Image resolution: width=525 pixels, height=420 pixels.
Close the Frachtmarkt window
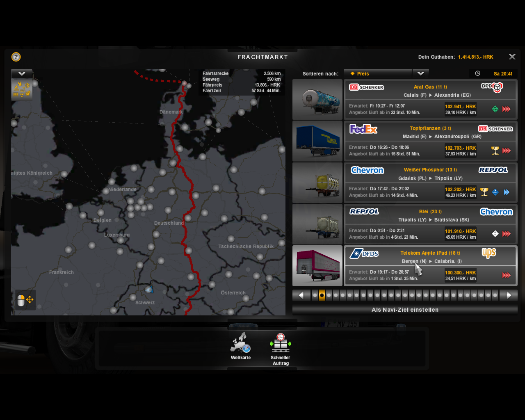tap(512, 57)
